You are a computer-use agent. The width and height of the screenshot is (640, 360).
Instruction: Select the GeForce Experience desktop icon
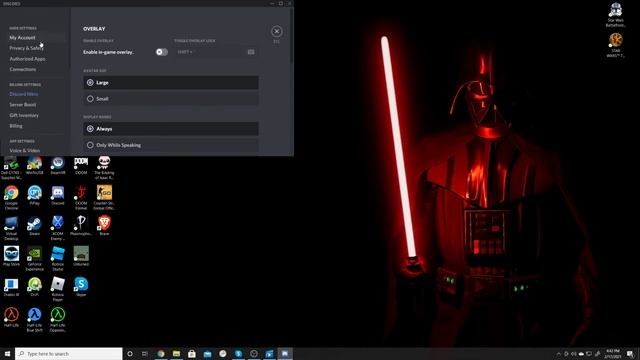point(35,258)
